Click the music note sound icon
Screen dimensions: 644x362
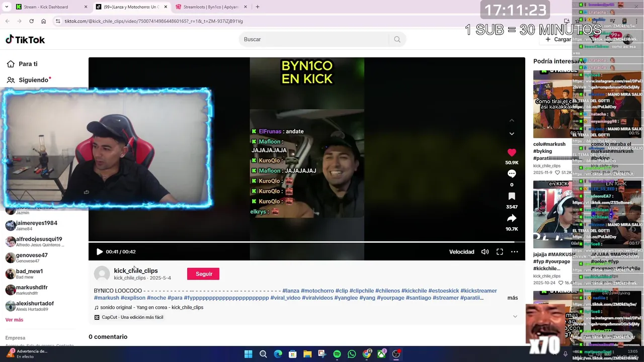[97, 308]
